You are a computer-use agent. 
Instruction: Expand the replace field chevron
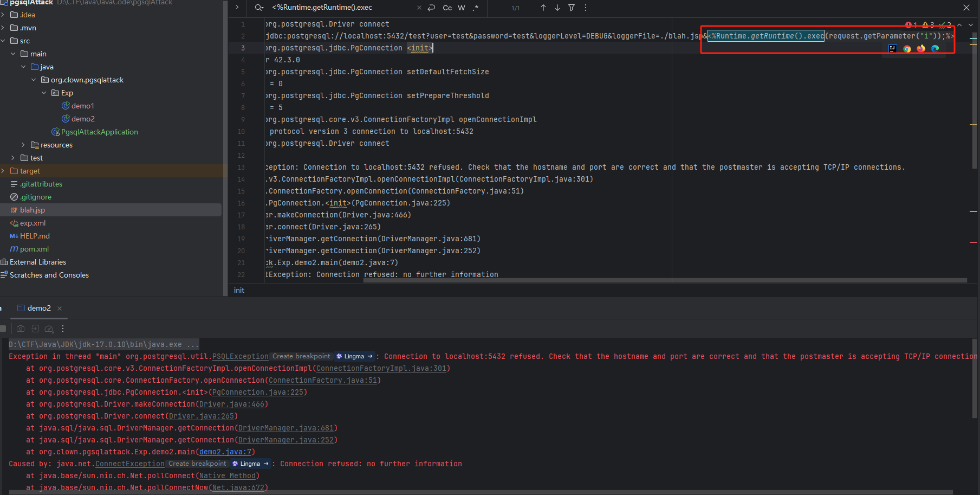tap(237, 8)
